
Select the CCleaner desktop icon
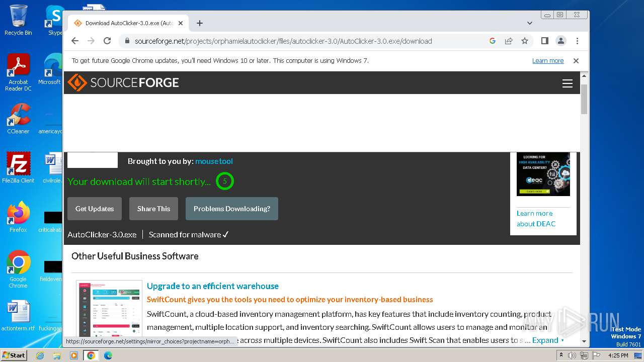pos(18,119)
